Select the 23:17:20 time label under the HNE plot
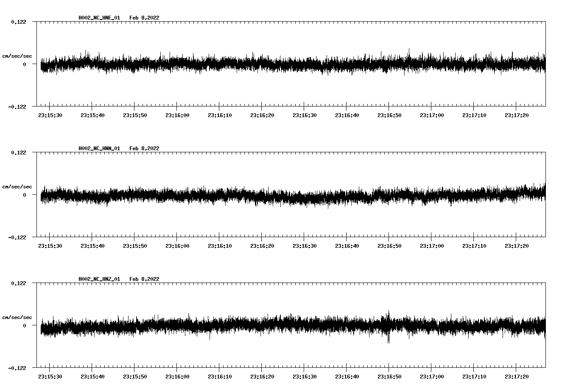The width and height of the screenshot is (576, 392). click(x=517, y=115)
